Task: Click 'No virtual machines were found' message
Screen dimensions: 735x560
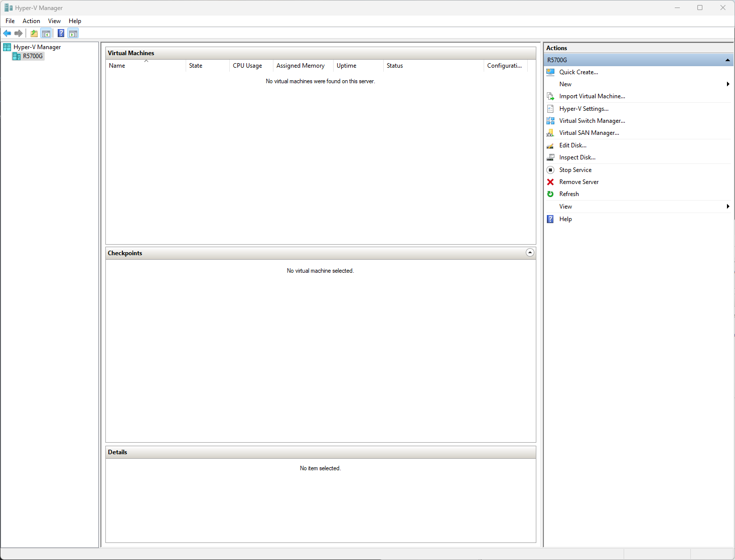Action: click(x=321, y=81)
